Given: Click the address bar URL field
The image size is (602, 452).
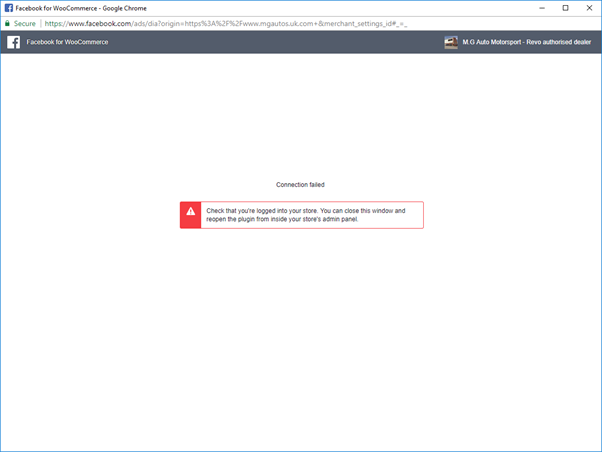Looking at the screenshot, I should coord(226,24).
